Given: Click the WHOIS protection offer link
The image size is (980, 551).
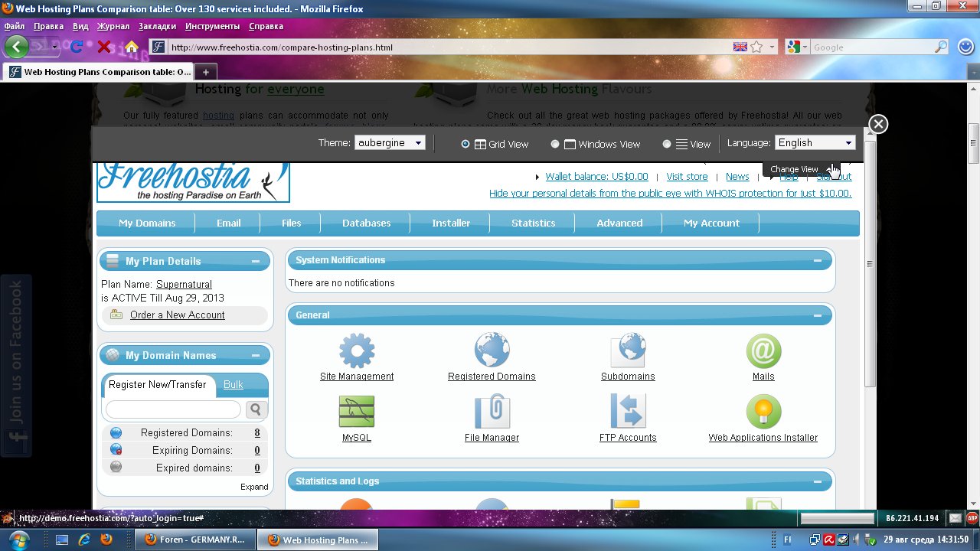Looking at the screenshot, I should pyautogui.click(x=670, y=193).
